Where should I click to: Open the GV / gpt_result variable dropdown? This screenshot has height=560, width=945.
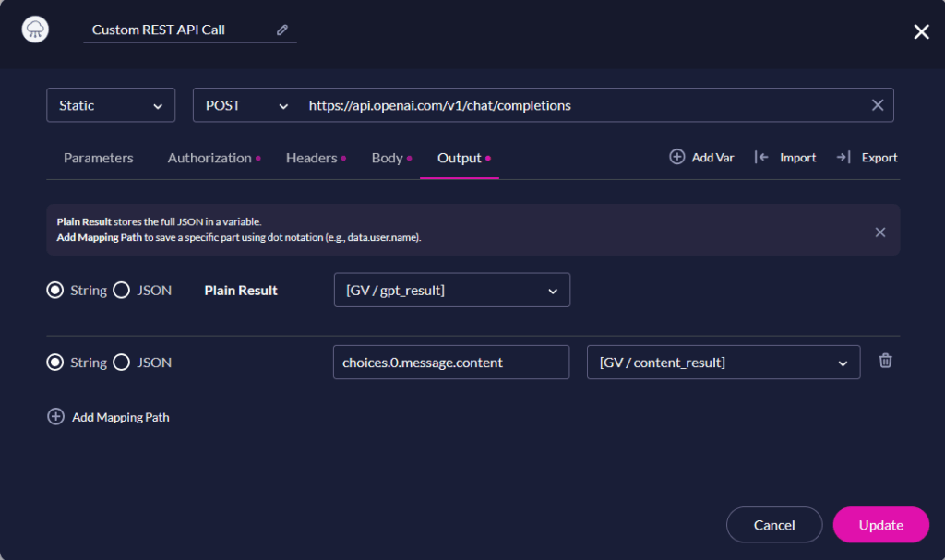point(451,290)
